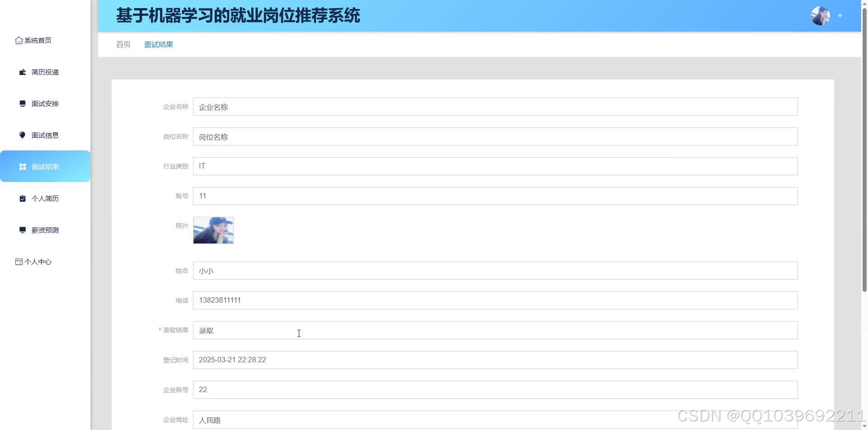Viewport: 868px width, 430px height.
Task: Click the 行业类别 field showing IT
Action: coord(495,166)
